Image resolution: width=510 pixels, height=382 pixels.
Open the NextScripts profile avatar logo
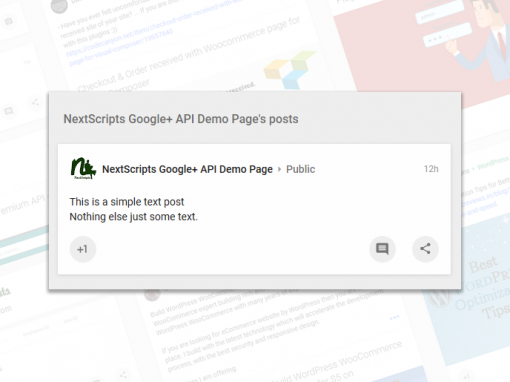pos(83,169)
